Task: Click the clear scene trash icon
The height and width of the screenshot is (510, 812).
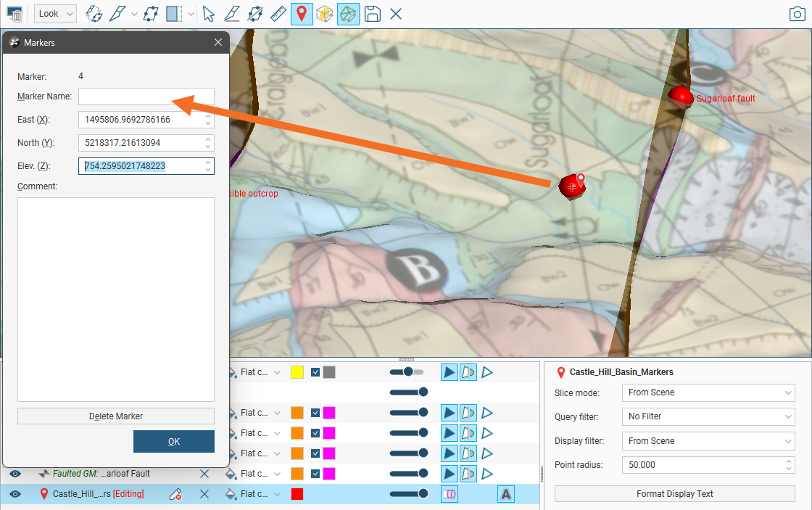Action: (14, 14)
